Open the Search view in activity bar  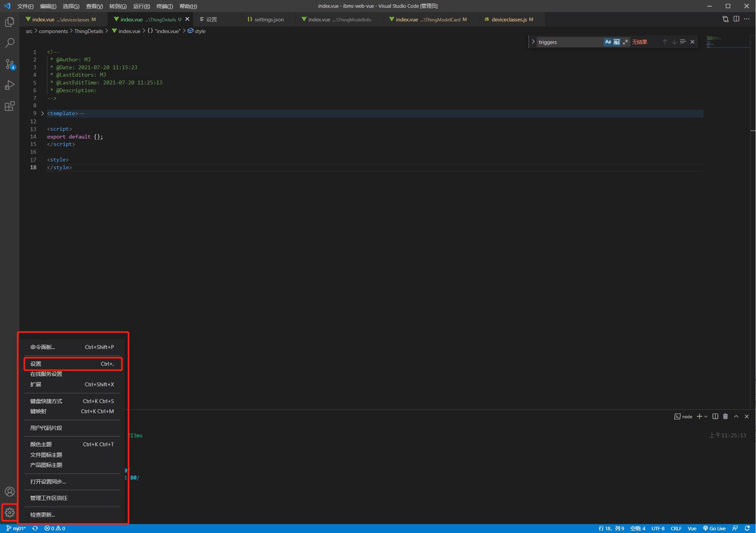click(10, 43)
